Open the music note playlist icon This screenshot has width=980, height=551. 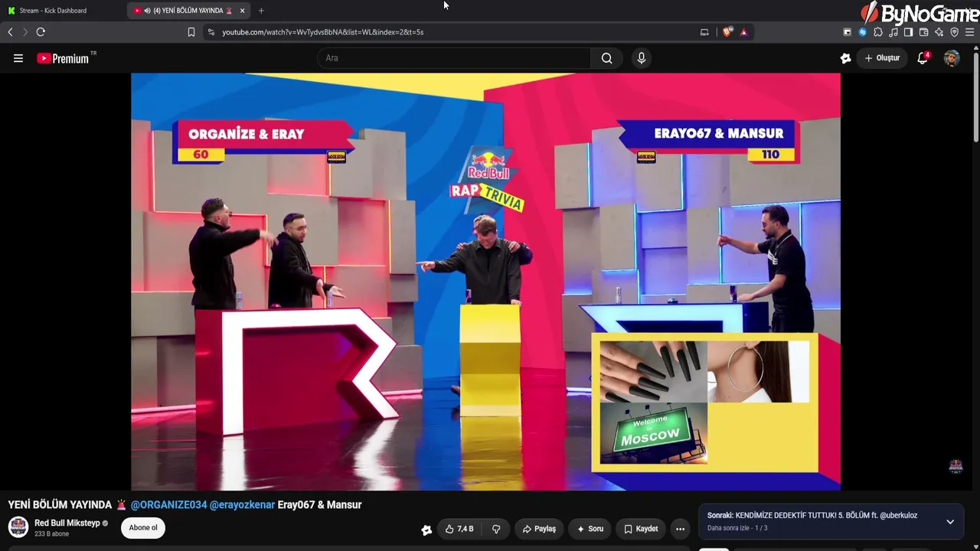(893, 32)
